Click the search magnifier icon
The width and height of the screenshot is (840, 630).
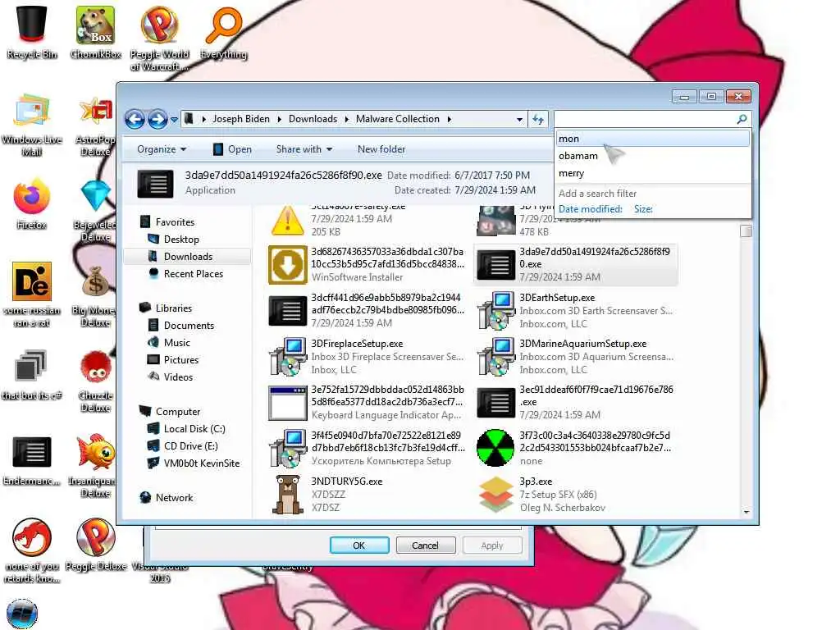pyautogui.click(x=742, y=119)
